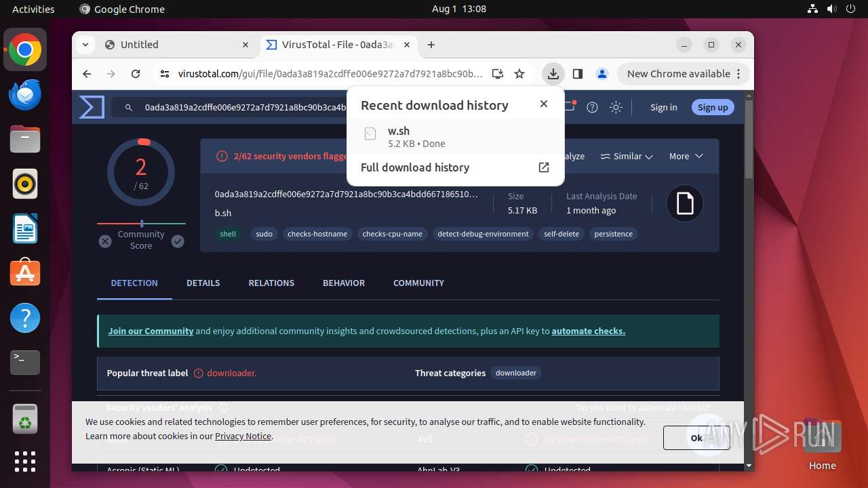Click the Chrome address bar URL
This screenshot has height=488, width=868.
coord(330,74)
